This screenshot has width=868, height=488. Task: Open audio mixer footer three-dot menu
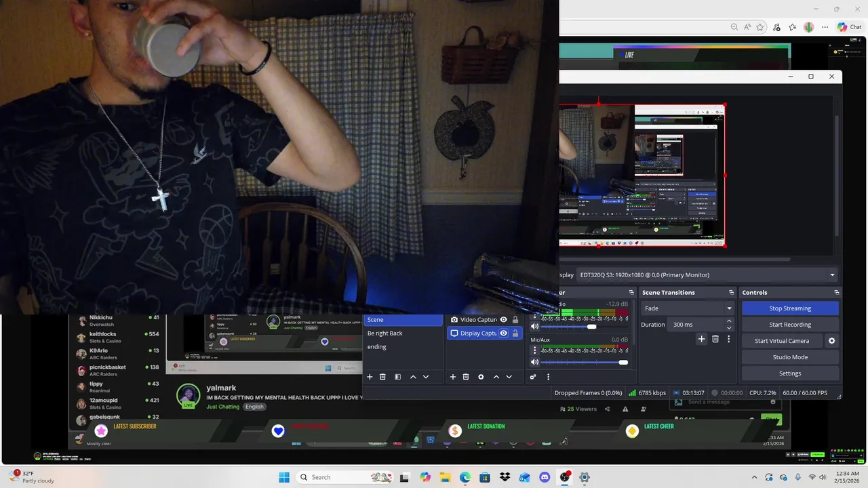click(x=548, y=377)
